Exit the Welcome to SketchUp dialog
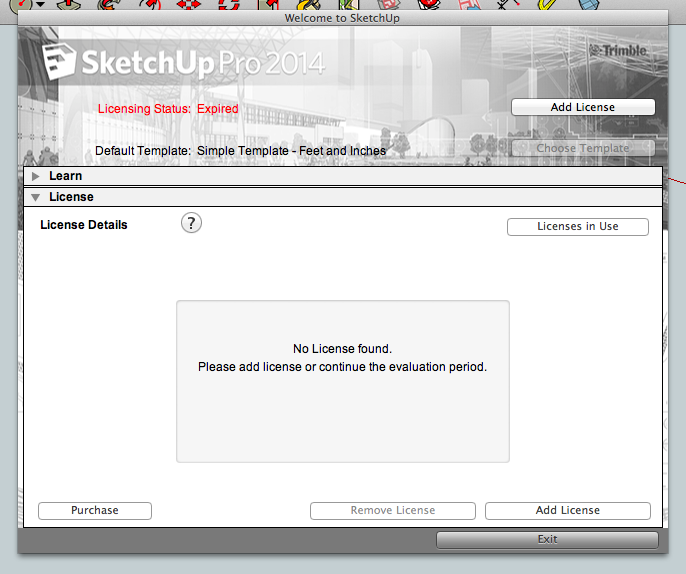The width and height of the screenshot is (686, 574). point(547,540)
